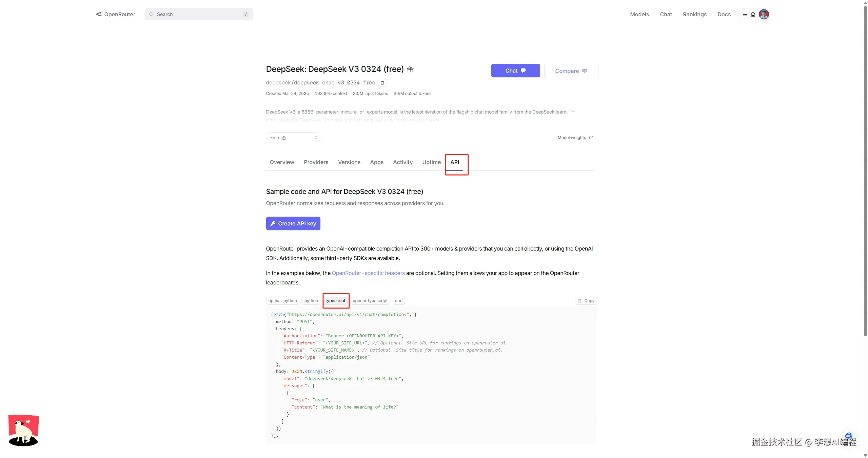
Task: Click the gift icon beside model title
Action: [x=410, y=69]
